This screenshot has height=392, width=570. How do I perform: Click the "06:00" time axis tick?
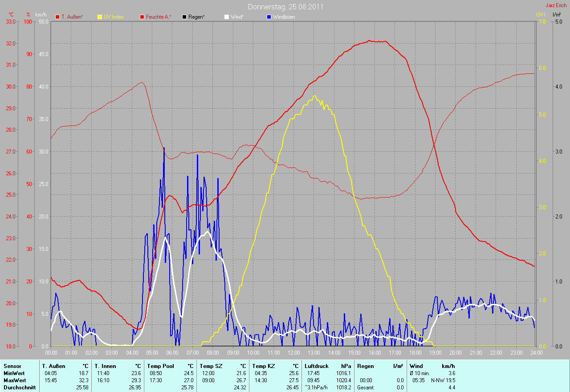point(172,353)
